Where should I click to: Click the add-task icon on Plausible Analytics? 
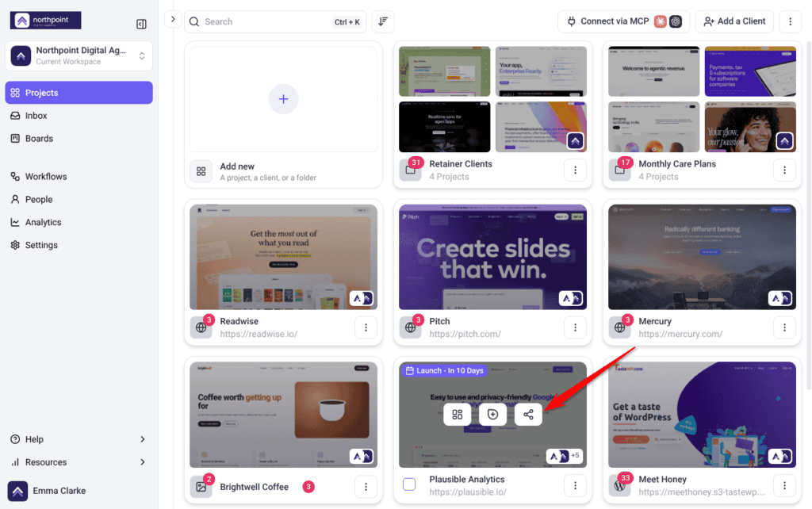[492, 414]
